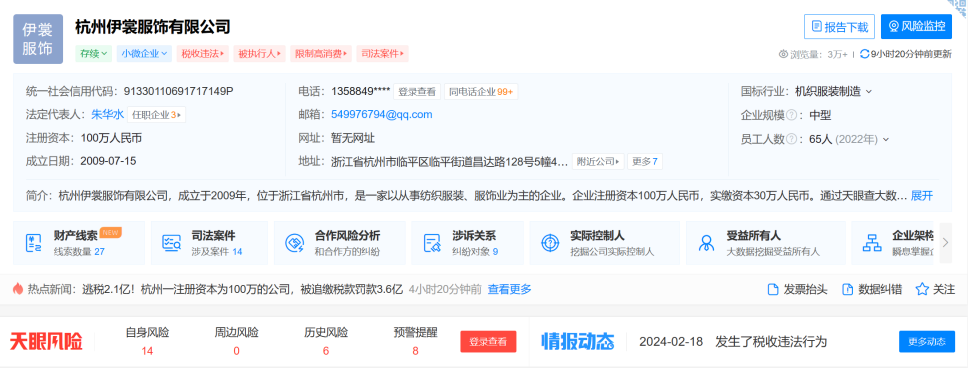
Task: Click 查看更多 for more news
Action: (509, 289)
